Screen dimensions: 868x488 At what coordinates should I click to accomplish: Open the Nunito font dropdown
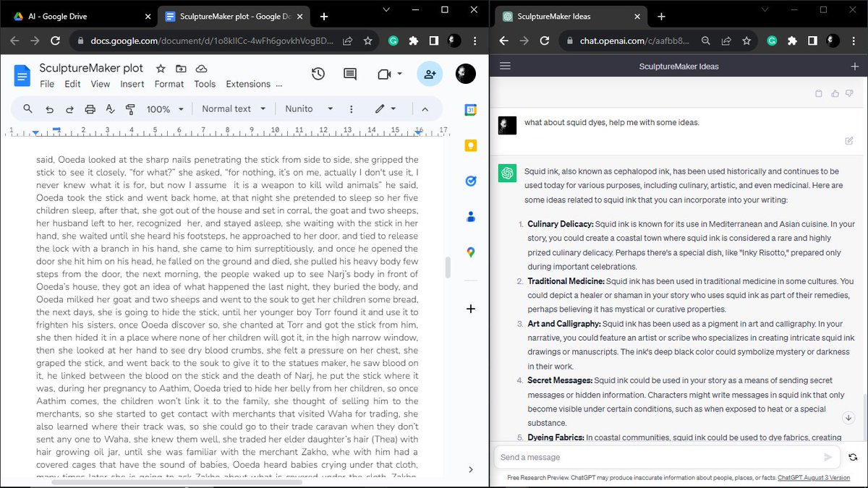pyautogui.click(x=309, y=109)
